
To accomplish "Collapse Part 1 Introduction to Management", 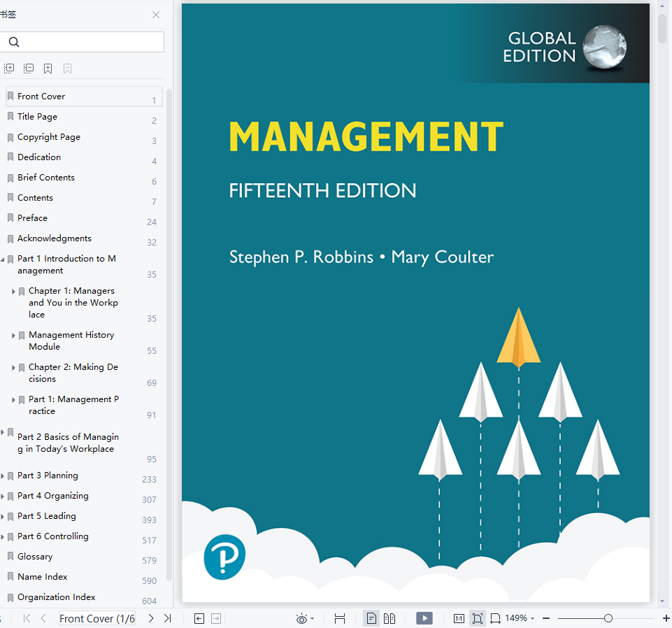I will (x=3, y=259).
